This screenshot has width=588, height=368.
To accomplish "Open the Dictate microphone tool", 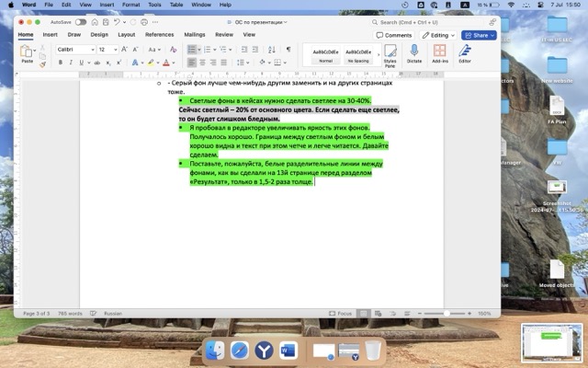I will point(414,53).
